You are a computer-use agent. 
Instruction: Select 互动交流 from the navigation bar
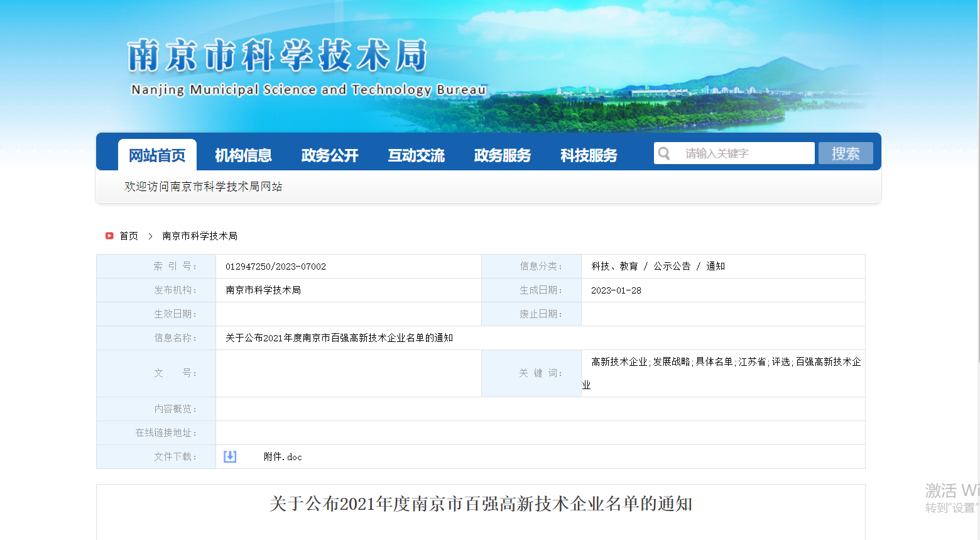click(416, 155)
